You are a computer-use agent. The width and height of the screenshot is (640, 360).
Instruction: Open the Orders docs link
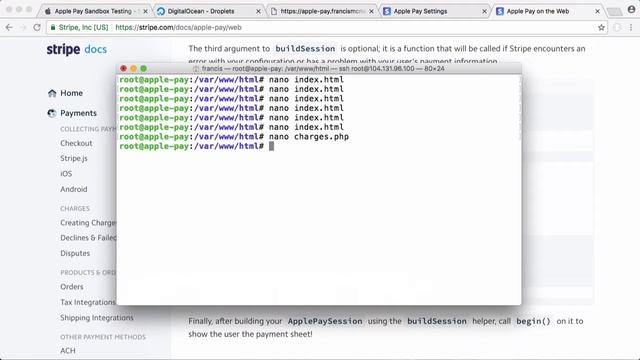(72, 287)
